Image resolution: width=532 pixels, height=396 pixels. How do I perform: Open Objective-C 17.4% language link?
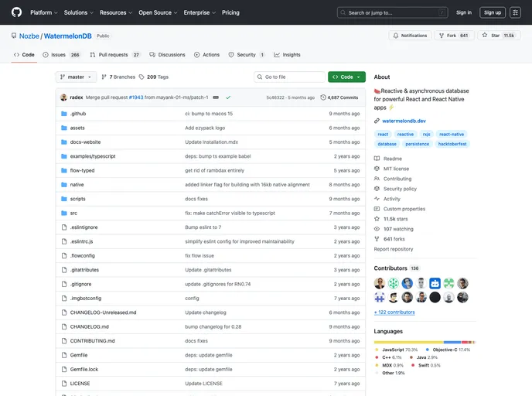pyautogui.click(x=448, y=350)
